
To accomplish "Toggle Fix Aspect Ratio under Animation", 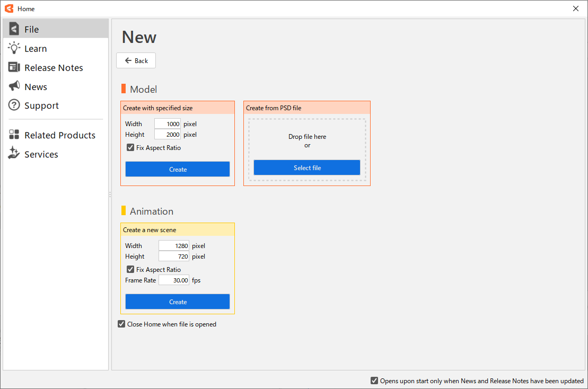I will tap(130, 270).
